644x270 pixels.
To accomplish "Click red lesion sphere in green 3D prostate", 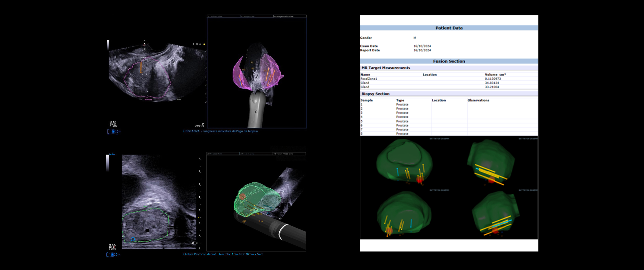I will click(242, 196).
